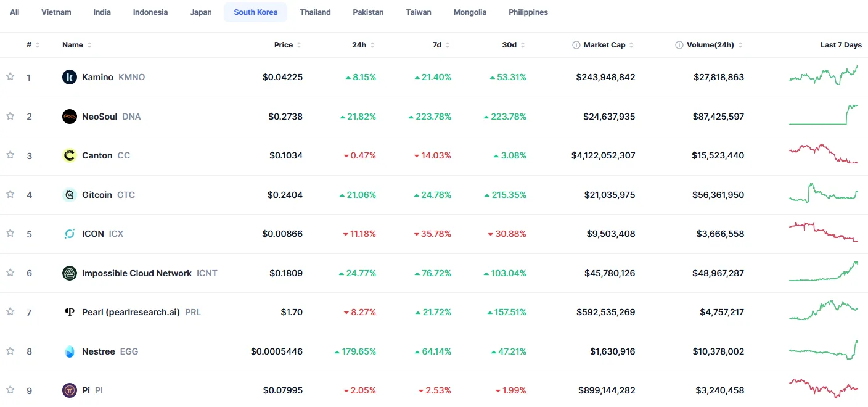Screen dimensions: 868x407
Task: Open Canton's 7-day sparkline chart
Action: click(824, 154)
